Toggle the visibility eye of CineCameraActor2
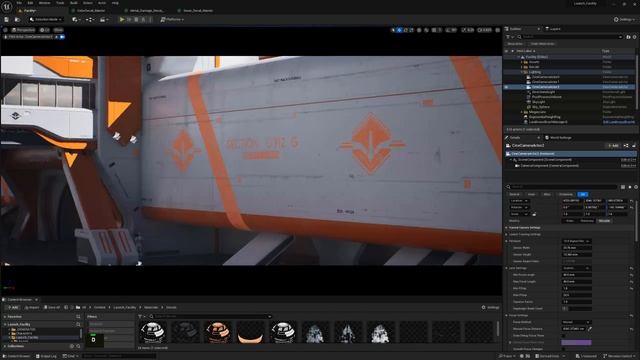The width and height of the screenshot is (640, 360). coord(507,87)
